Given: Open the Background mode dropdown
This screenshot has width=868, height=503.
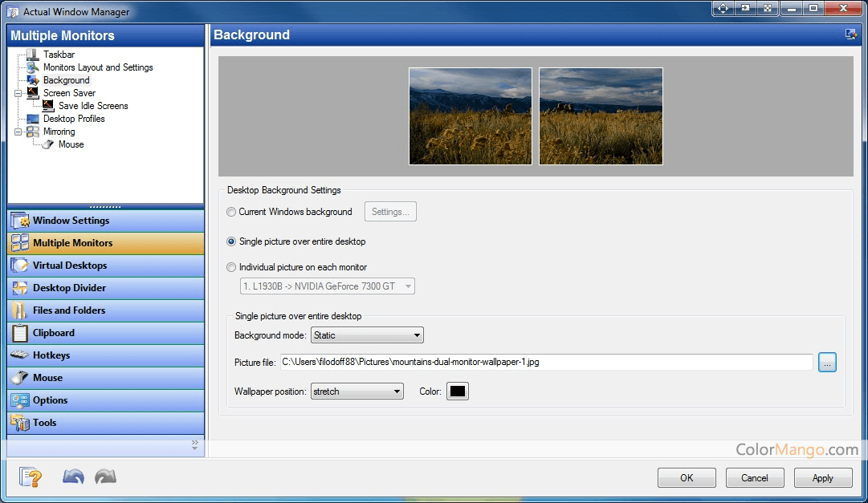Looking at the screenshot, I should tap(367, 335).
